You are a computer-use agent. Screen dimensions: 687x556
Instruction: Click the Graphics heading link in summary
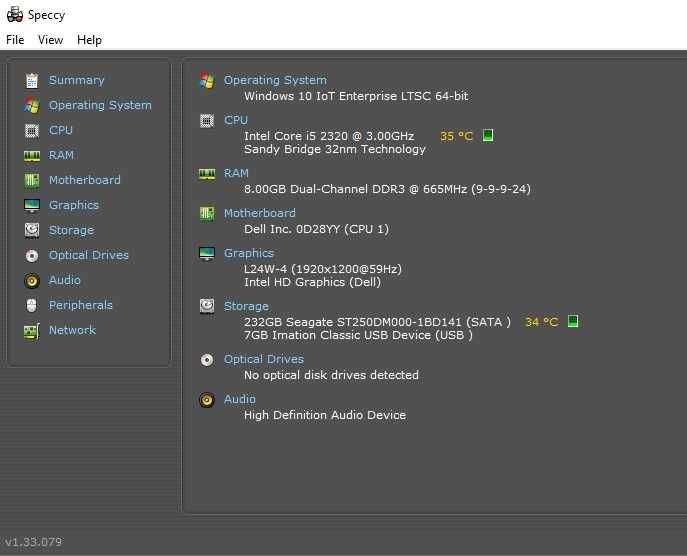249,253
